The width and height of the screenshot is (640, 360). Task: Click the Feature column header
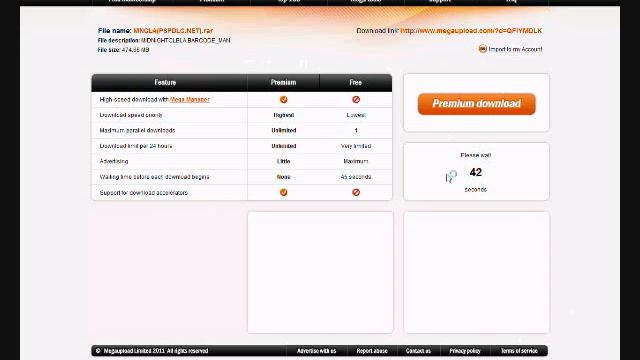coord(165,82)
